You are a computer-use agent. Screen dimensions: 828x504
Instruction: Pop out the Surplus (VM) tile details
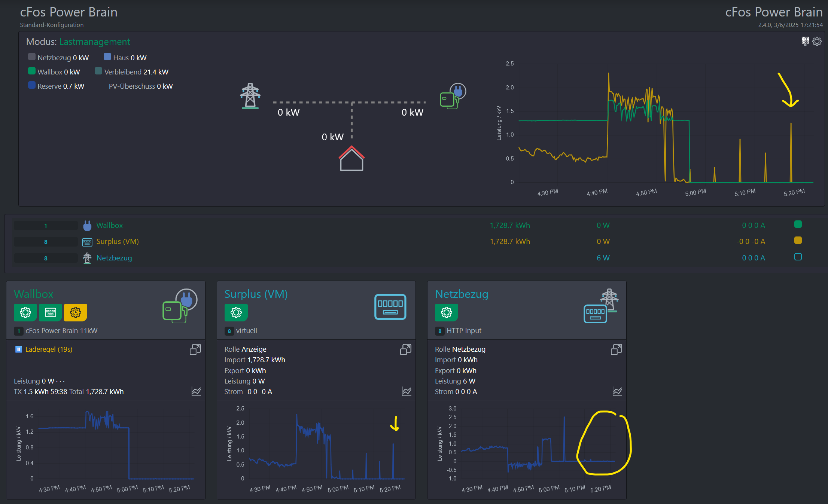(x=406, y=349)
